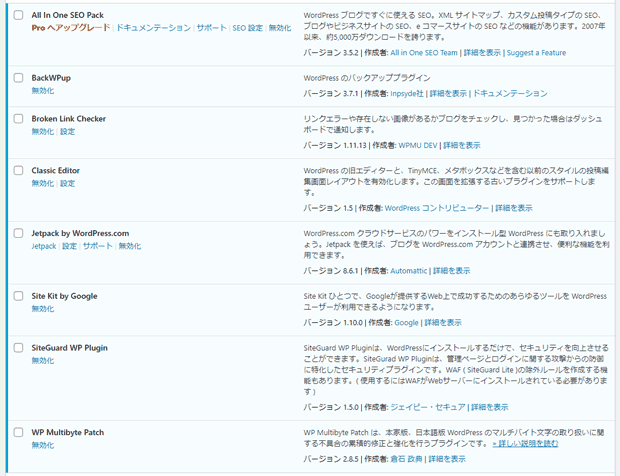Open Automattic author link
Viewport: 620px width, 476px height.
409,271
